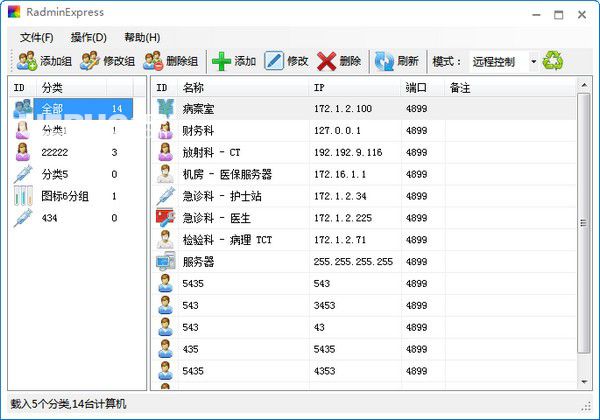Image resolution: width=600 pixels, height=420 pixels.
Task: Open the 文件(F) menu
Action: coord(37,37)
